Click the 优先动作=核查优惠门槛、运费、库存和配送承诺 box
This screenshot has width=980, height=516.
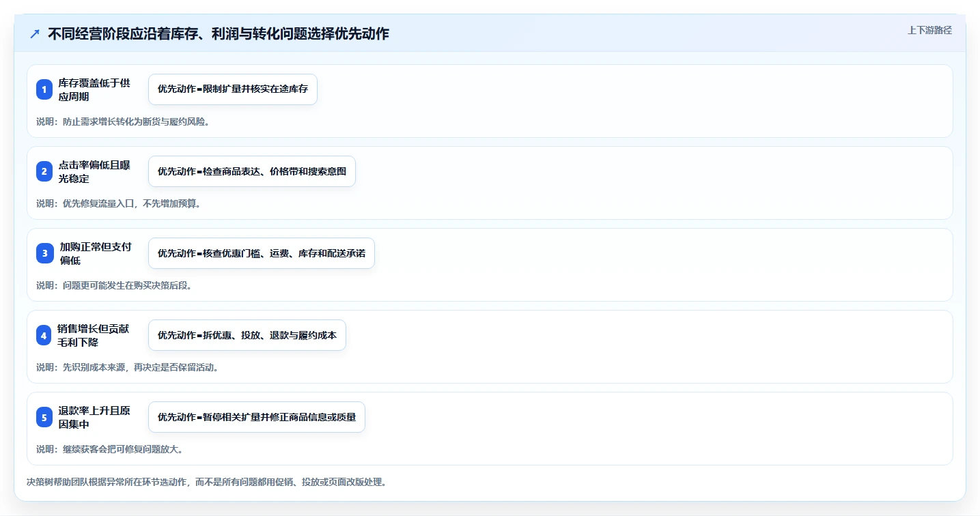262,253
